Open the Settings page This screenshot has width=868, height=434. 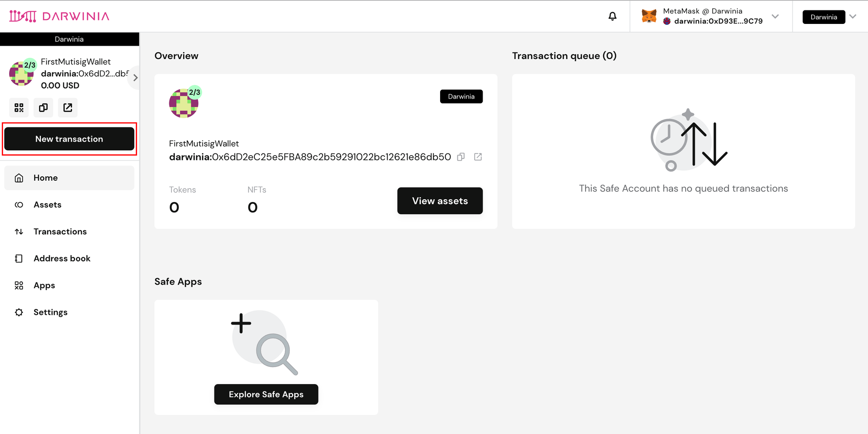[x=50, y=312]
